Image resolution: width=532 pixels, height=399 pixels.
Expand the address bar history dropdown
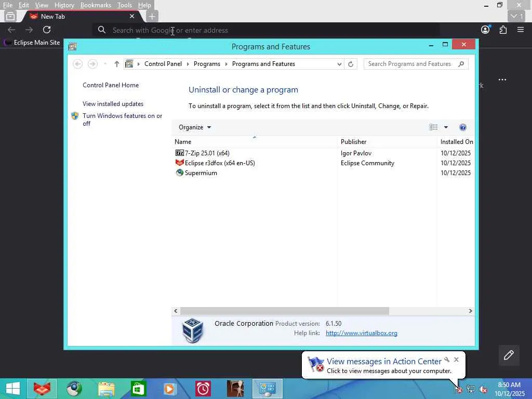point(339,64)
